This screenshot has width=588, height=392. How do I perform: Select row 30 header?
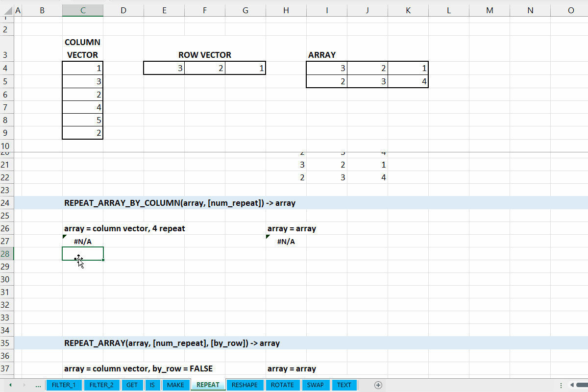pos(7,279)
